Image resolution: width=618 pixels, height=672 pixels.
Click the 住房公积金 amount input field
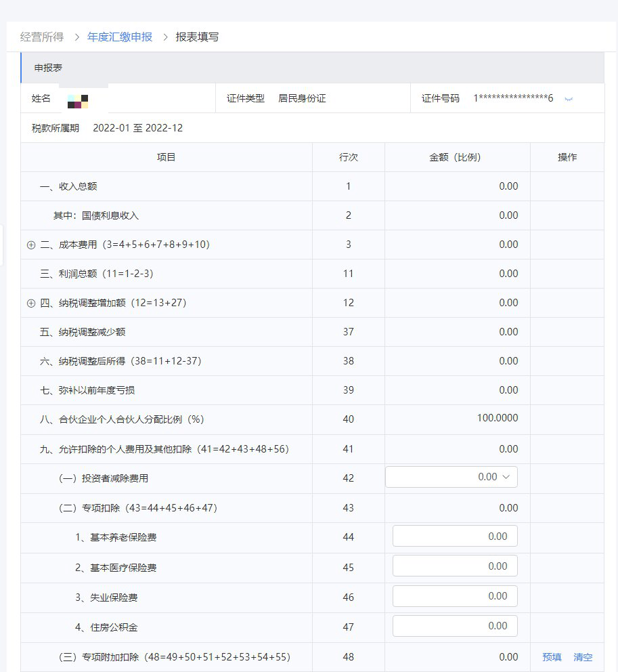point(454,625)
